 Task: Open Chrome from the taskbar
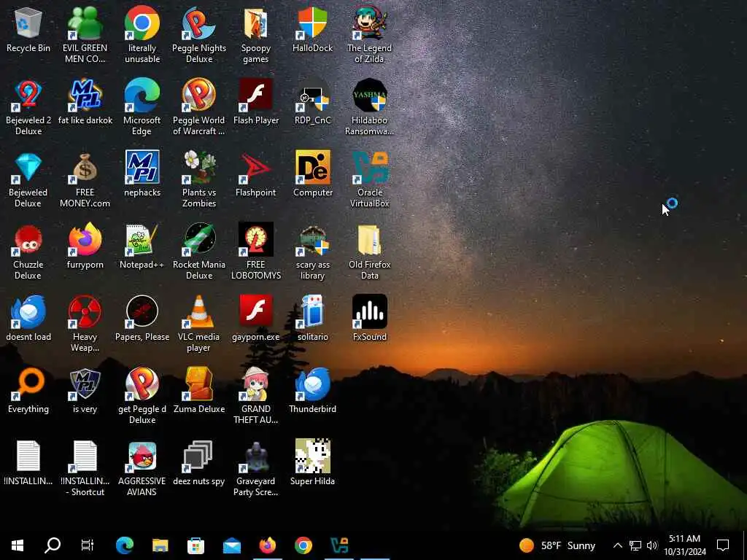coord(303,545)
